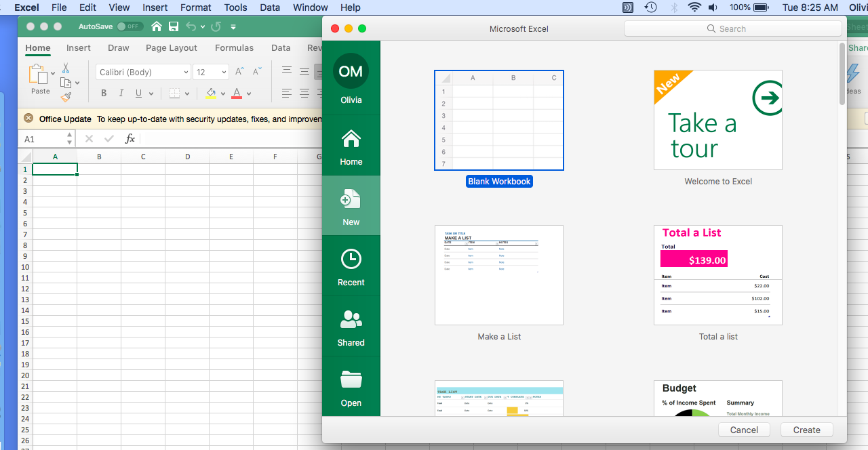Activate the Format Painter brush
The width and height of the screenshot is (868, 450).
[66, 97]
